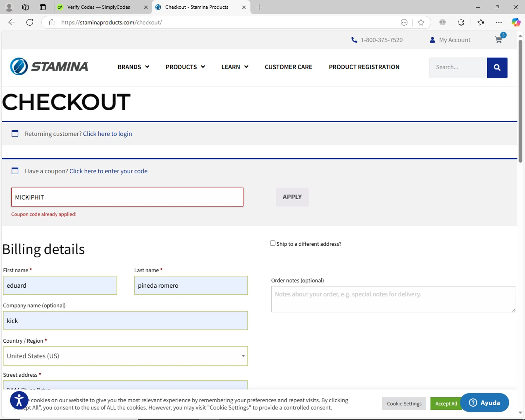Open the workspaces icon in title bar
Screen dimensions: 525x420
point(26,7)
